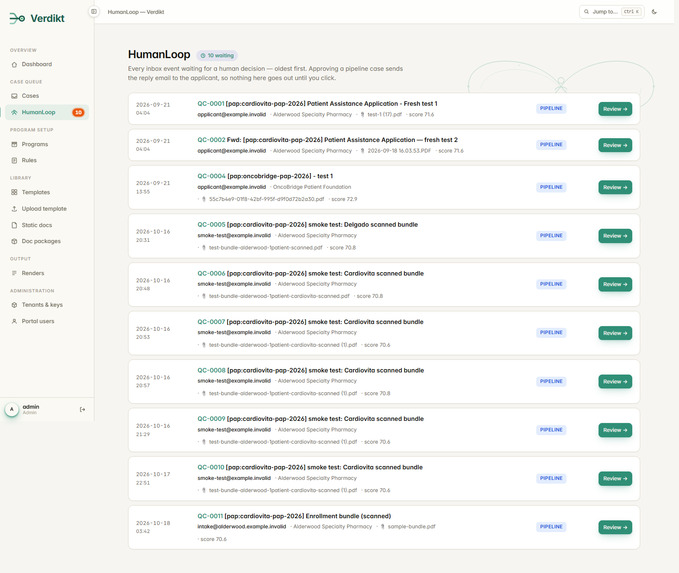Open the QC-0001 case link
This screenshot has width=679, height=573.
click(x=211, y=104)
